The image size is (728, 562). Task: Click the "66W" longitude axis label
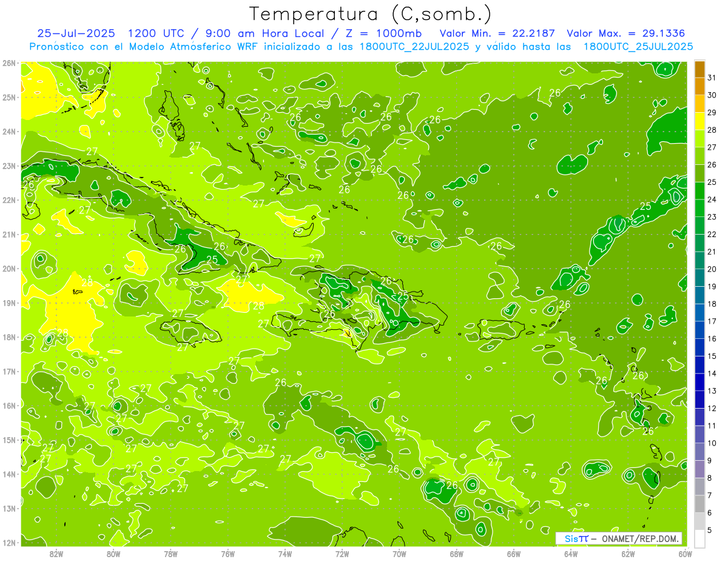514,554
